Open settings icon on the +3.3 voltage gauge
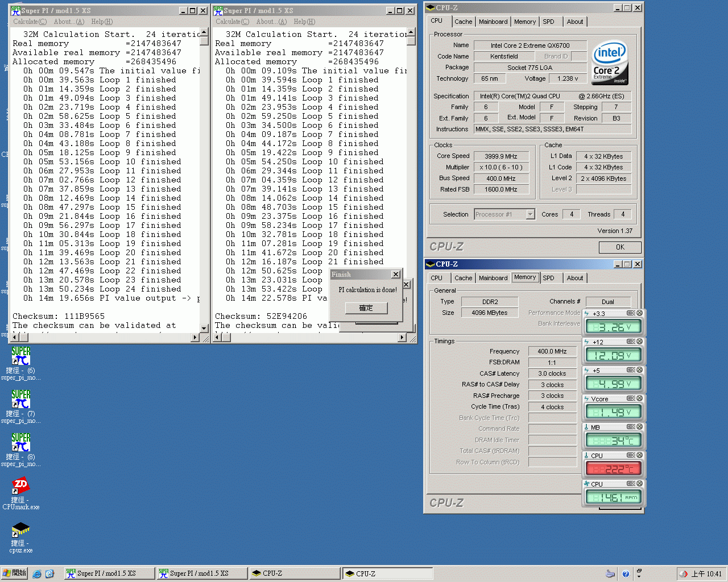The height and width of the screenshot is (582, 728). (631, 313)
